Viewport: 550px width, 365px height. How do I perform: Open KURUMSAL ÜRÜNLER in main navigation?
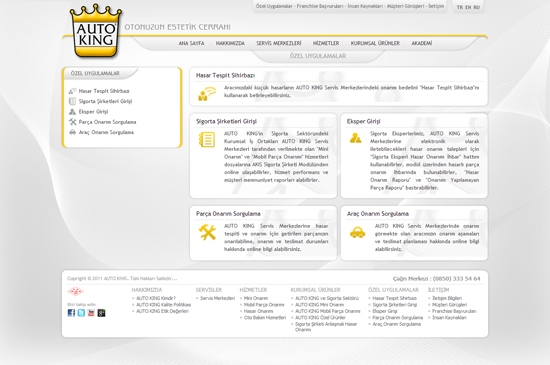[x=375, y=43]
